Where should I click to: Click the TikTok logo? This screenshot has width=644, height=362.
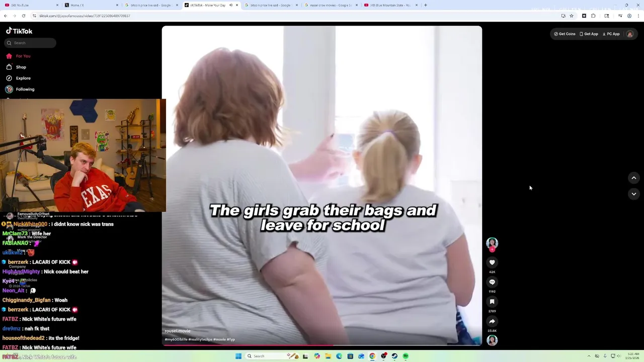point(19,31)
